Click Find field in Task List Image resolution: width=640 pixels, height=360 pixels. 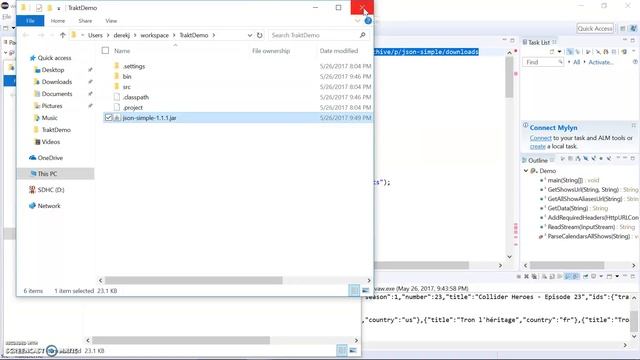tap(542, 62)
